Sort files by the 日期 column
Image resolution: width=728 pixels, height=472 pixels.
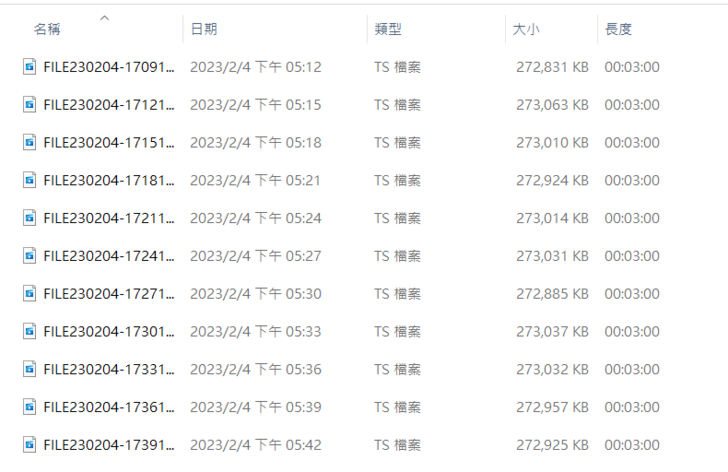[x=204, y=29]
